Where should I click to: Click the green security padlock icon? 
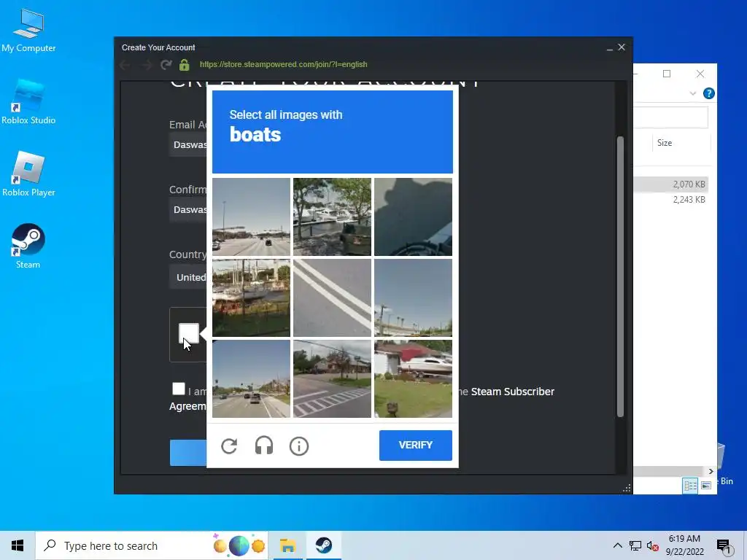pyautogui.click(x=185, y=65)
